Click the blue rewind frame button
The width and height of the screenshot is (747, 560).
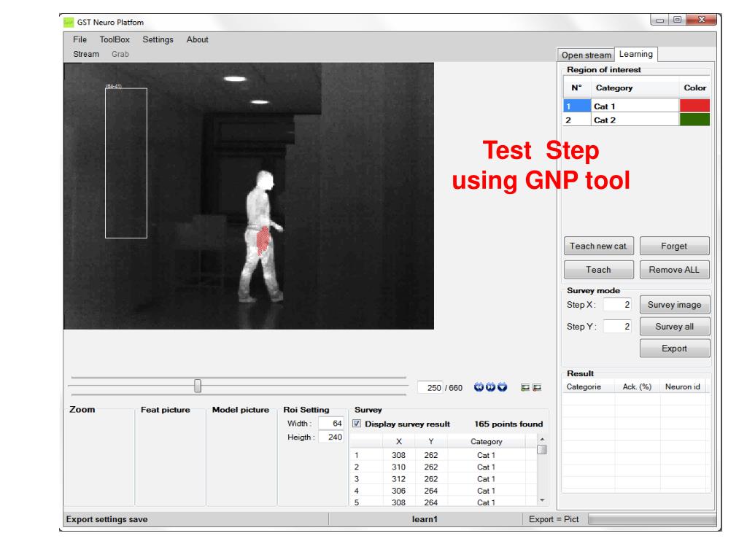pyautogui.click(x=479, y=387)
